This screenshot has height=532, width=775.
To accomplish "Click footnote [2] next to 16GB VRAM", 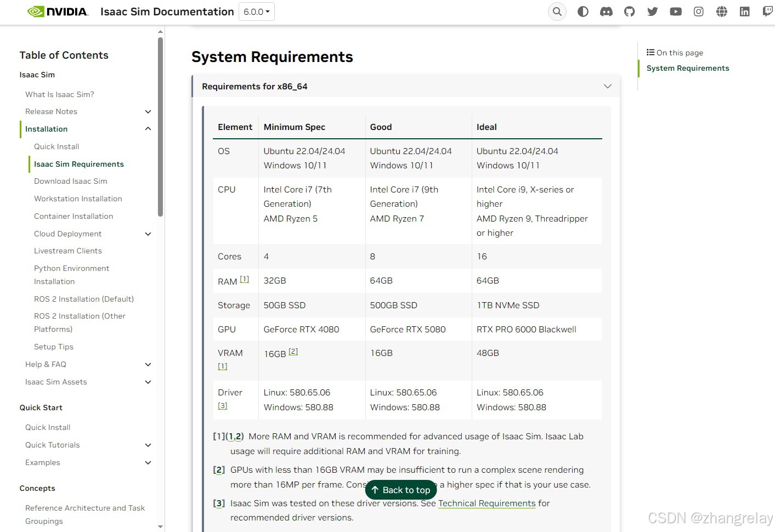I will (293, 352).
